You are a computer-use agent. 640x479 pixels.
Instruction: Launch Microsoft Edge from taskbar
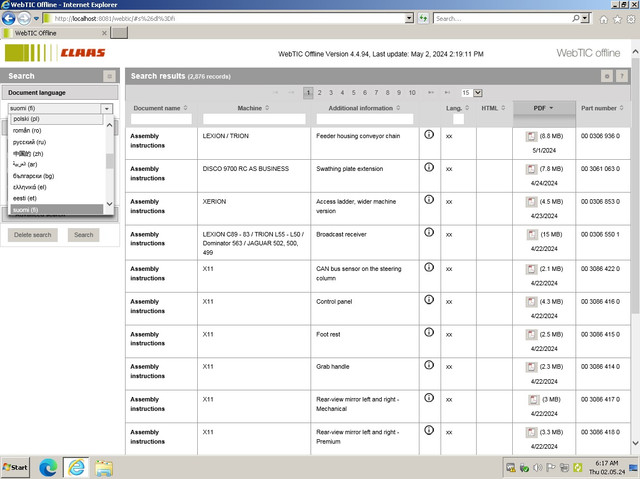point(48,467)
